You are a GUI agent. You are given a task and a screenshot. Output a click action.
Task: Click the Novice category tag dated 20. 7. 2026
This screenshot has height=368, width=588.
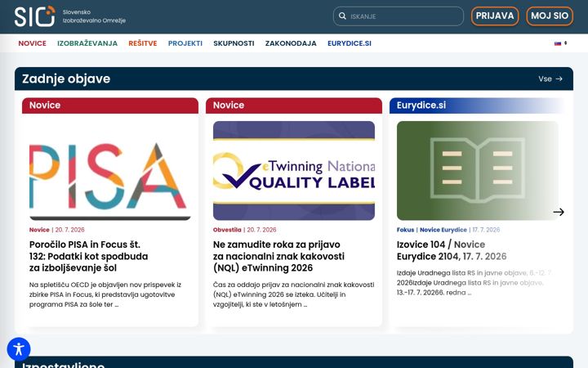tap(39, 230)
